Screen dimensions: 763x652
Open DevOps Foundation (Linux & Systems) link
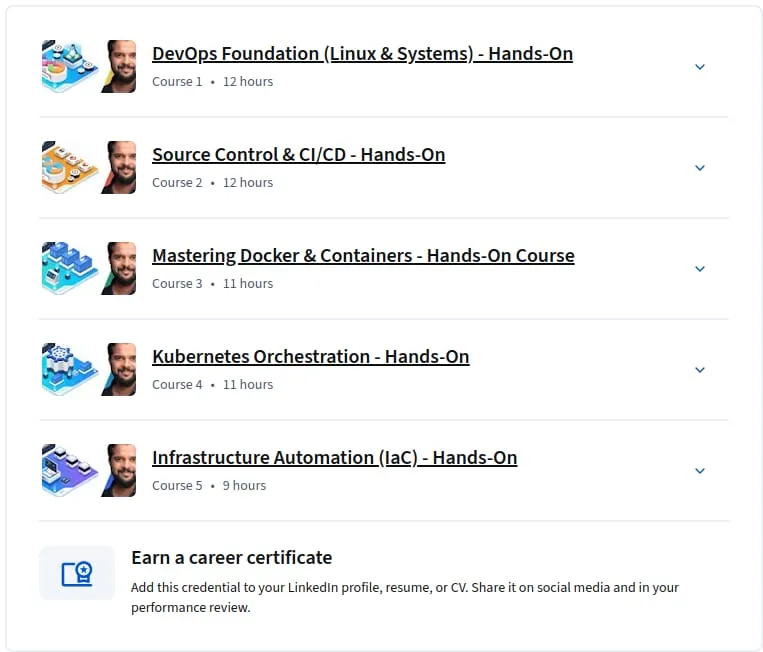(363, 54)
